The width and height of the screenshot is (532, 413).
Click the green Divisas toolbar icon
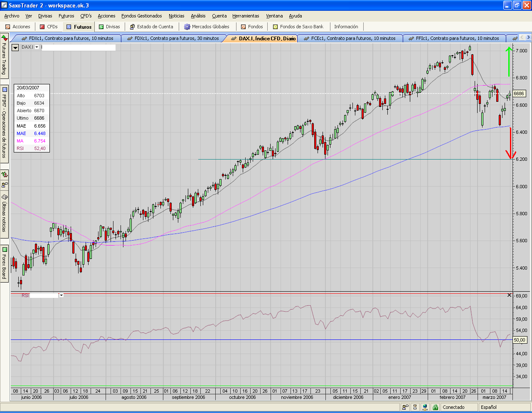click(x=101, y=27)
